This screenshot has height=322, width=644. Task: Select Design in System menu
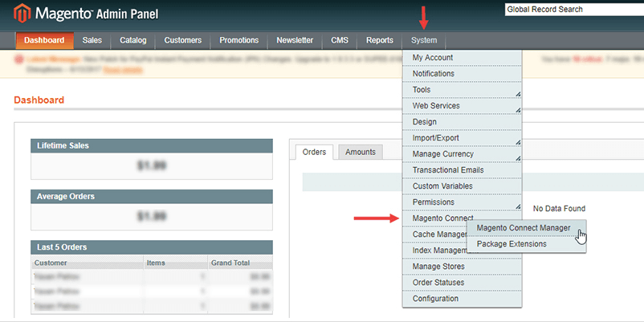pos(462,122)
